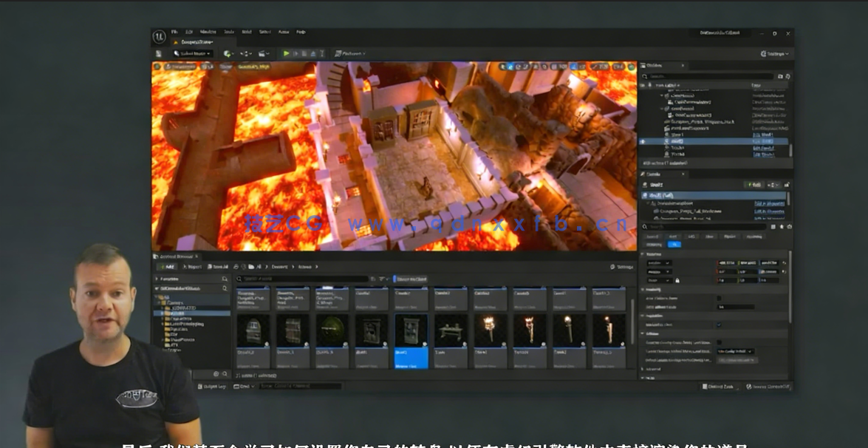Click the Blueprints toolbar icon
The width and height of the screenshot is (868, 448).
(244, 53)
